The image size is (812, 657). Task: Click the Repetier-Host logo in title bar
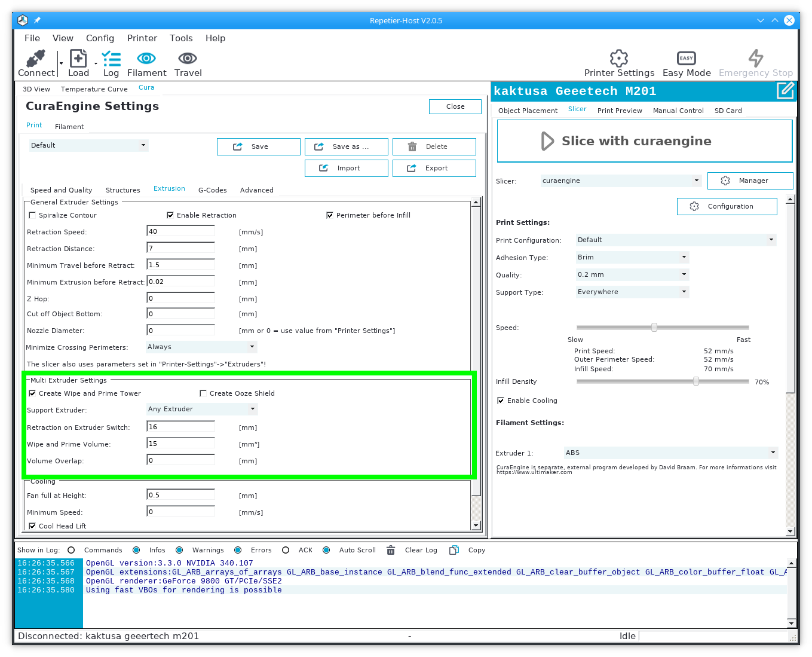[x=23, y=20]
